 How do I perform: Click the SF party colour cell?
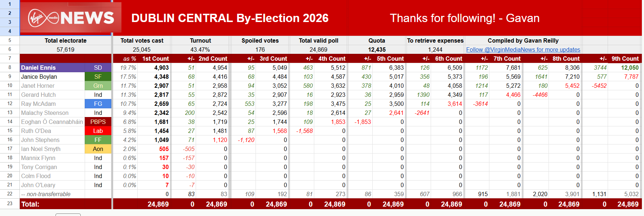coord(98,77)
